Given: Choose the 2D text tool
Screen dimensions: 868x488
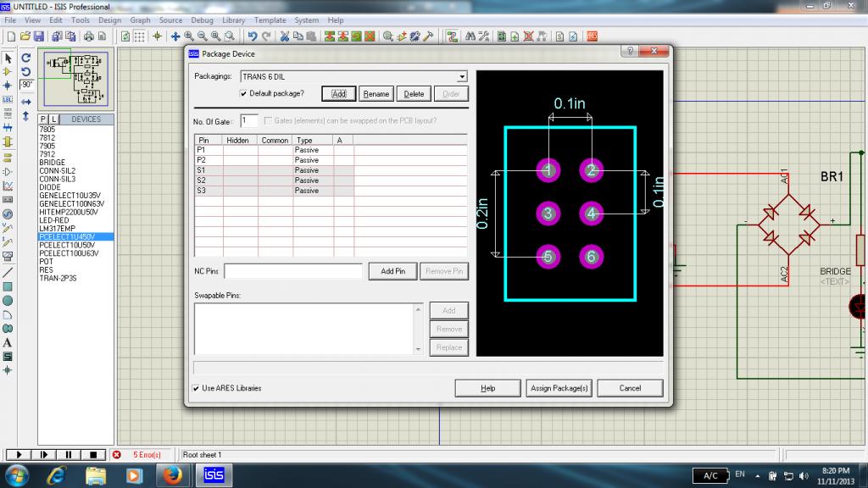Looking at the screenshot, I should [x=8, y=342].
